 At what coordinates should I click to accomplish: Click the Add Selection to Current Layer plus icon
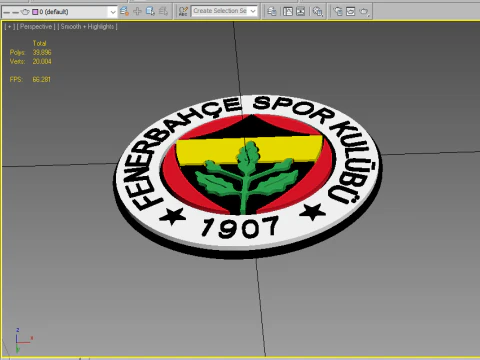click(137, 11)
